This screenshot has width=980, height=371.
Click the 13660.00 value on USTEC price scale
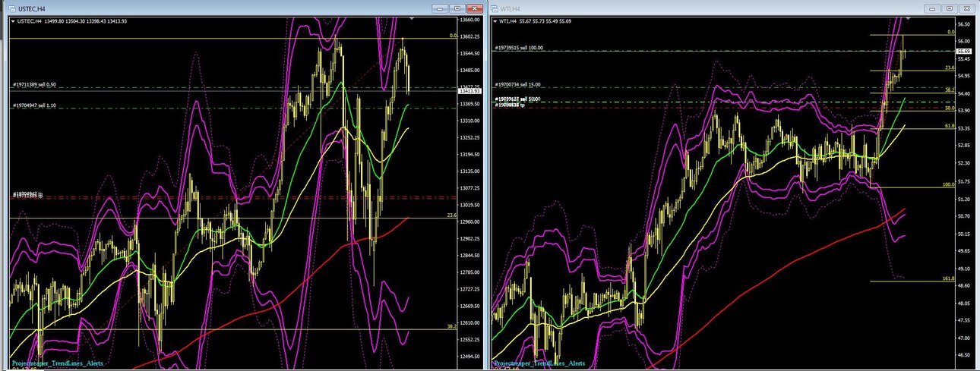pyautogui.click(x=471, y=20)
